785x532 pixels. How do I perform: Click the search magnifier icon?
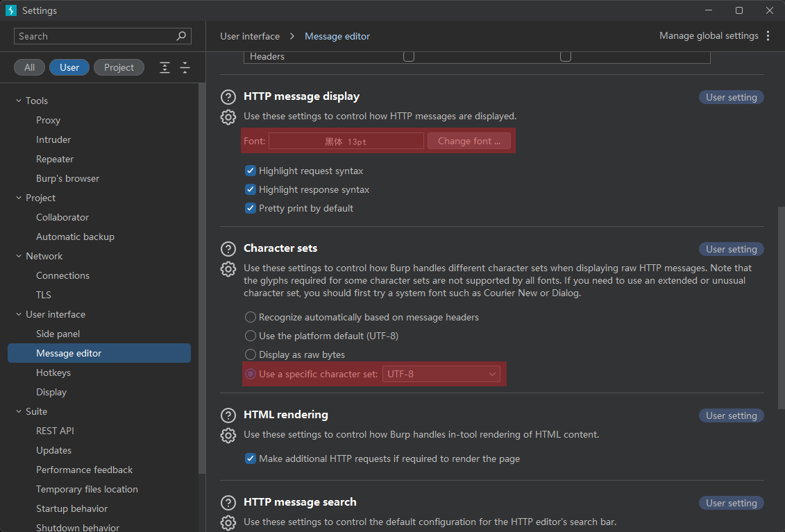coord(181,36)
